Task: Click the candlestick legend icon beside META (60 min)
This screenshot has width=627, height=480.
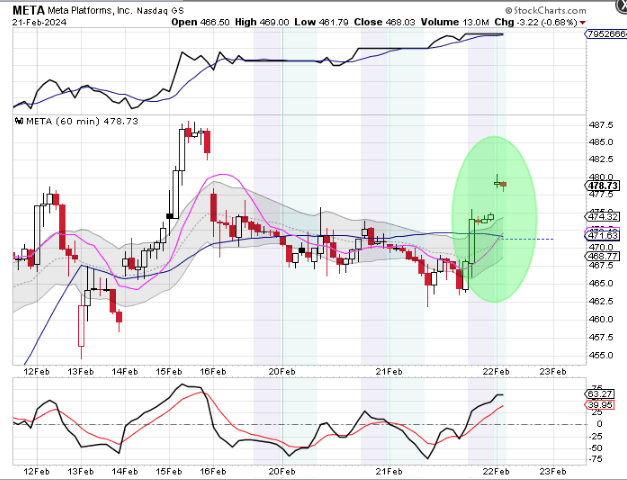Action: click(x=18, y=121)
